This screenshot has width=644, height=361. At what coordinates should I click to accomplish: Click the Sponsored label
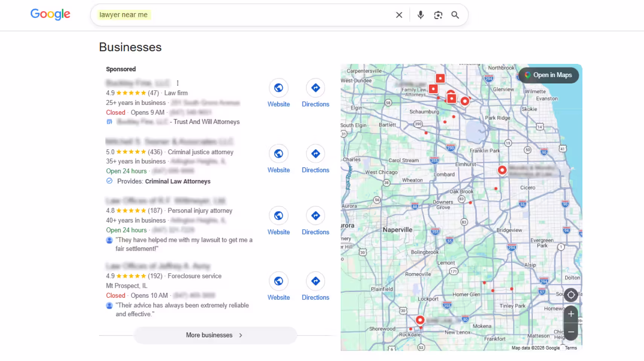click(121, 69)
